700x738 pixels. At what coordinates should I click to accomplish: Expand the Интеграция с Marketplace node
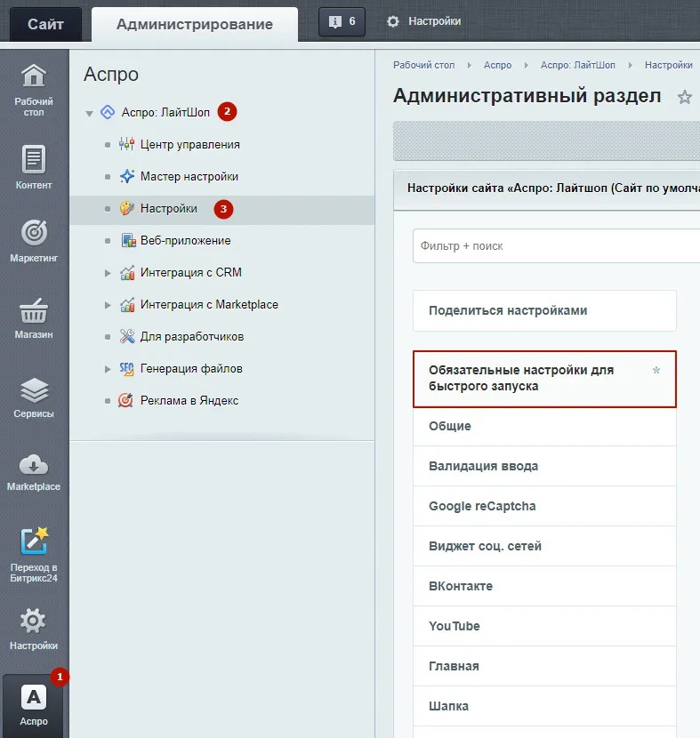108,305
